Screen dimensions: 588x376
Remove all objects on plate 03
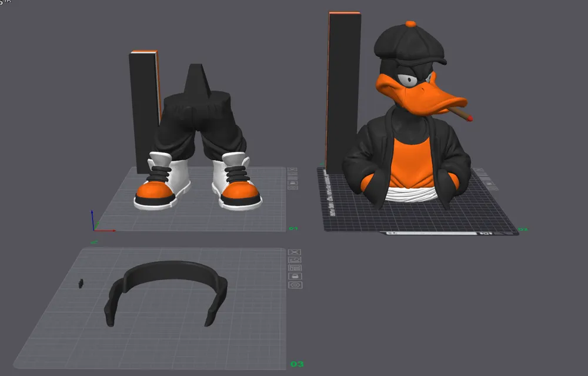[295, 252]
